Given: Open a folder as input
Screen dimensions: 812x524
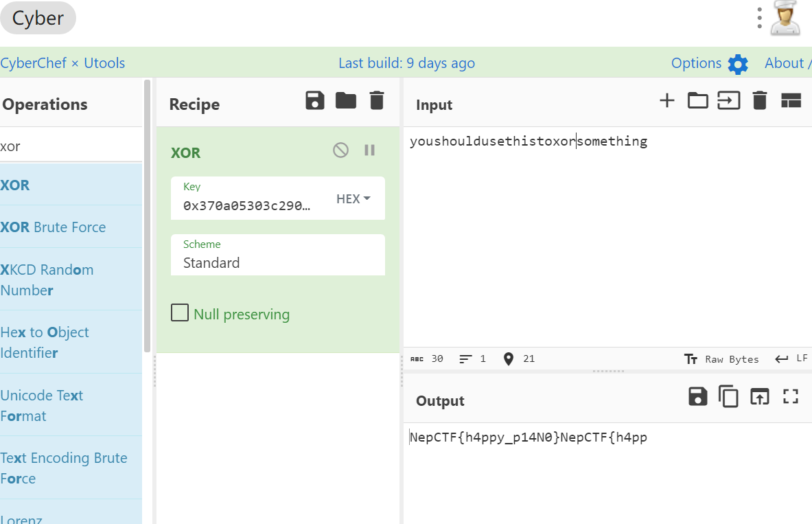Looking at the screenshot, I should (697, 101).
